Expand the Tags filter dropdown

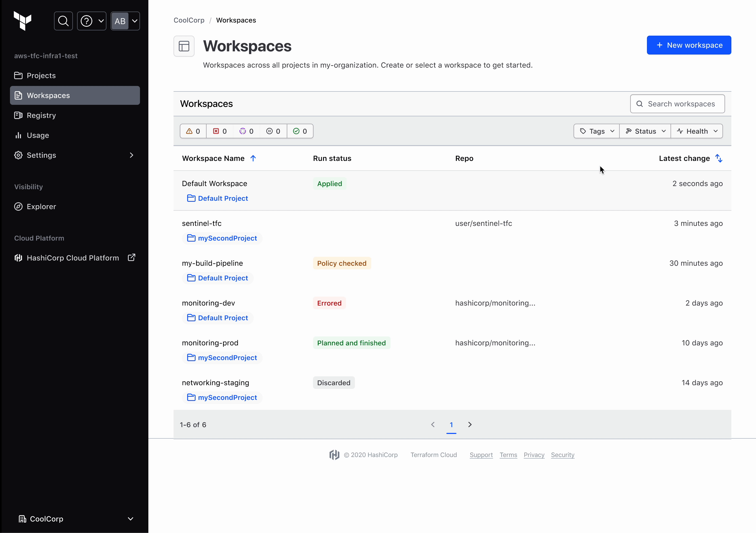pos(597,131)
